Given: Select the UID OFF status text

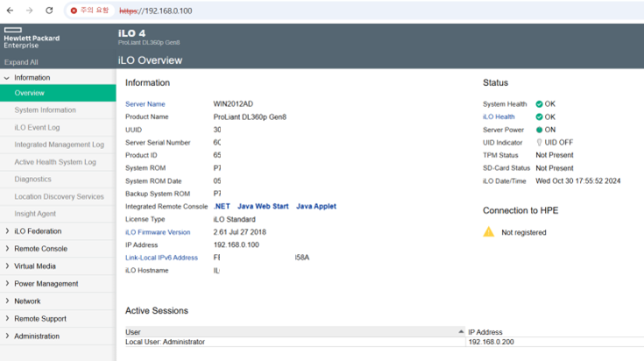Looking at the screenshot, I should pos(559,143).
